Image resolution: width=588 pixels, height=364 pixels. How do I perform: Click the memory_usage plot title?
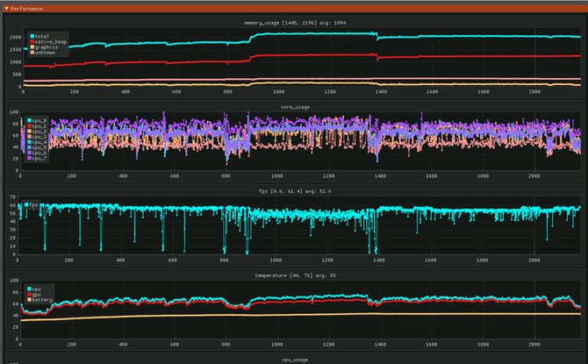coord(293,23)
